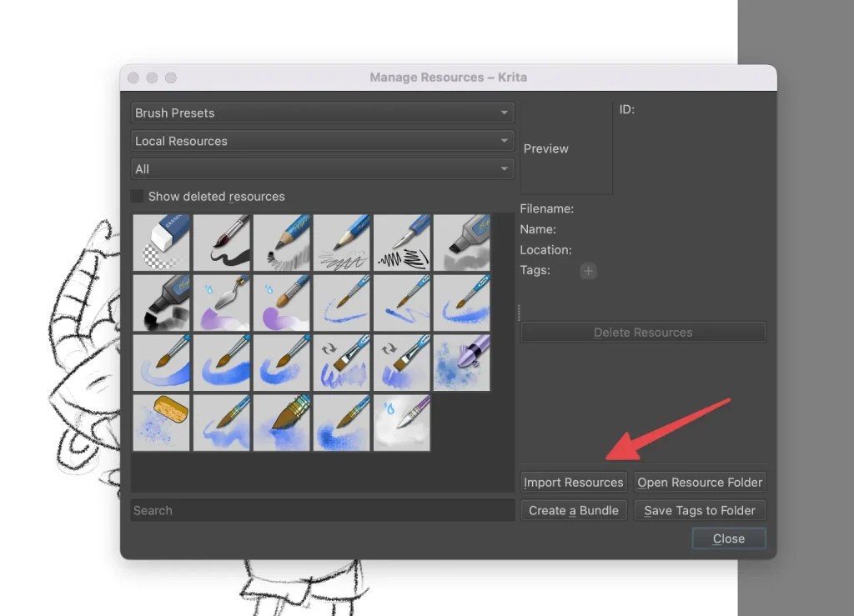Select the eraser brush preset
This screenshot has width=854, height=616.
coord(161,243)
